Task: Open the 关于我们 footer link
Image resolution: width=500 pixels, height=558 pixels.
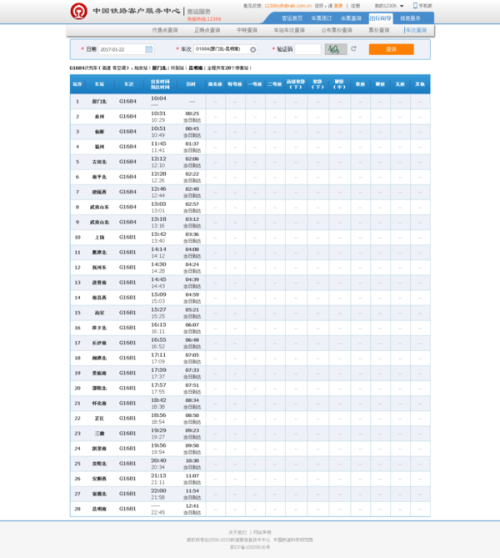Action: pos(237,532)
